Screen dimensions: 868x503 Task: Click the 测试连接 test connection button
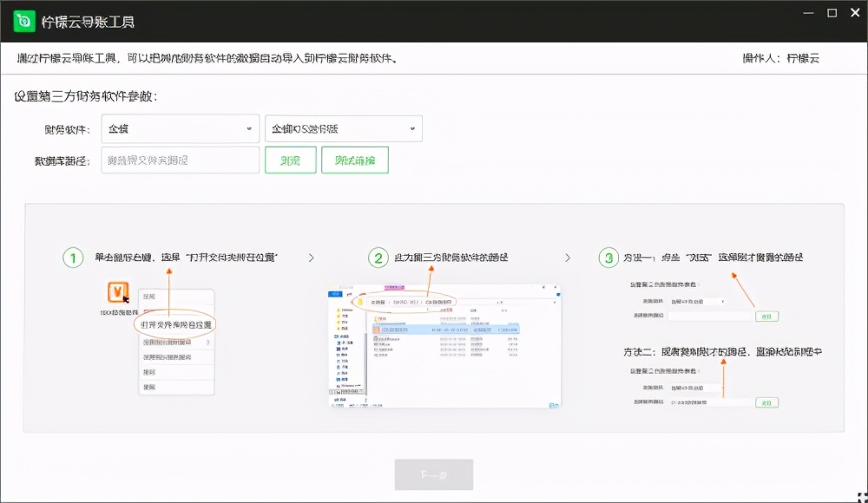[x=355, y=160]
